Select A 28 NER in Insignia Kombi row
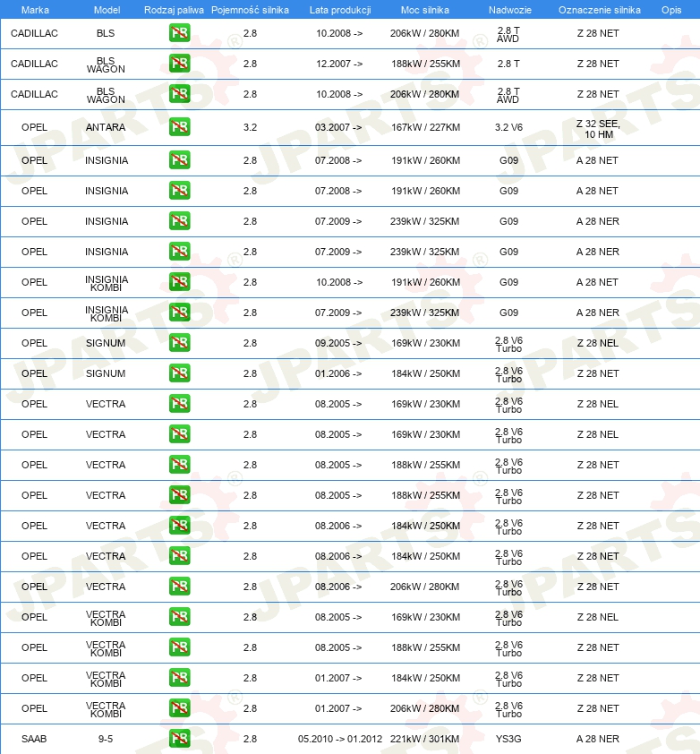Image resolution: width=700 pixels, height=754 pixels. coord(598,313)
